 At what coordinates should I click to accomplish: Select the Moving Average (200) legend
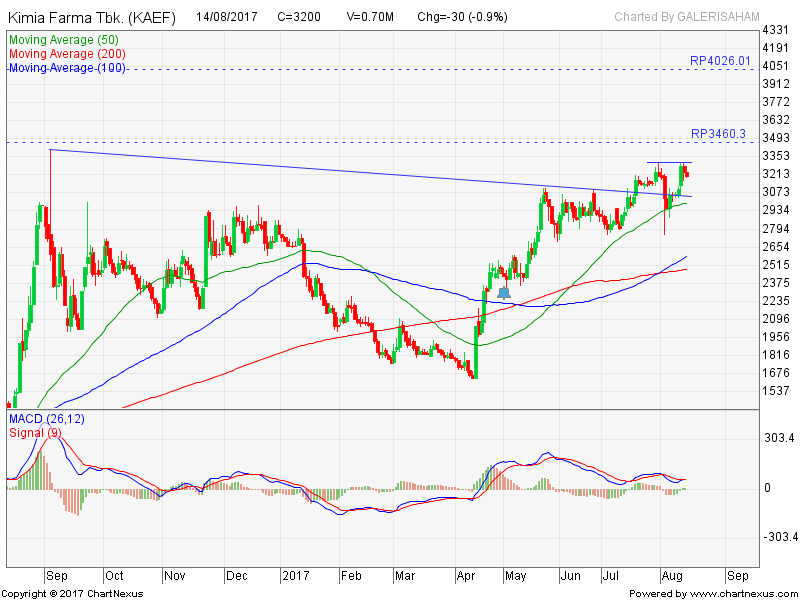tap(66, 53)
